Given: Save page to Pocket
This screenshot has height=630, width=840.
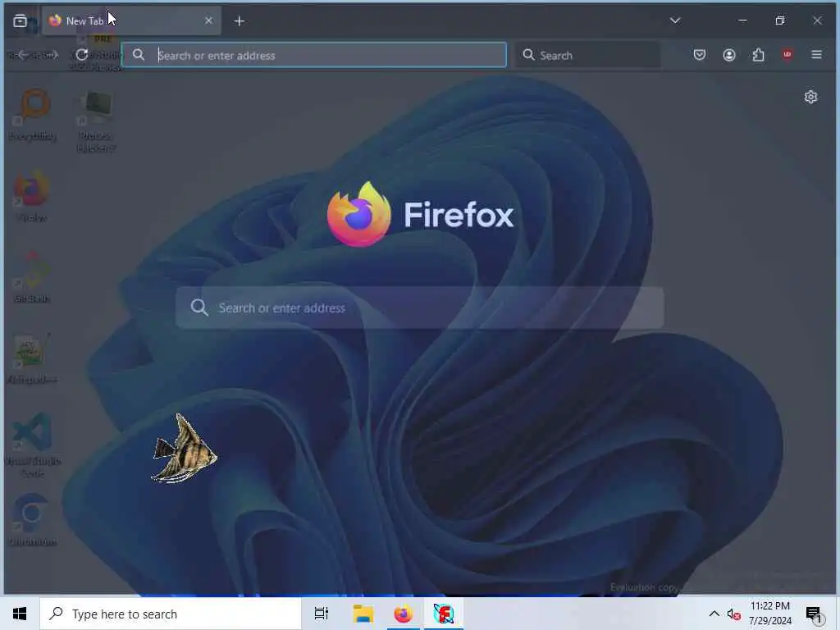Looking at the screenshot, I should point(699,55).
